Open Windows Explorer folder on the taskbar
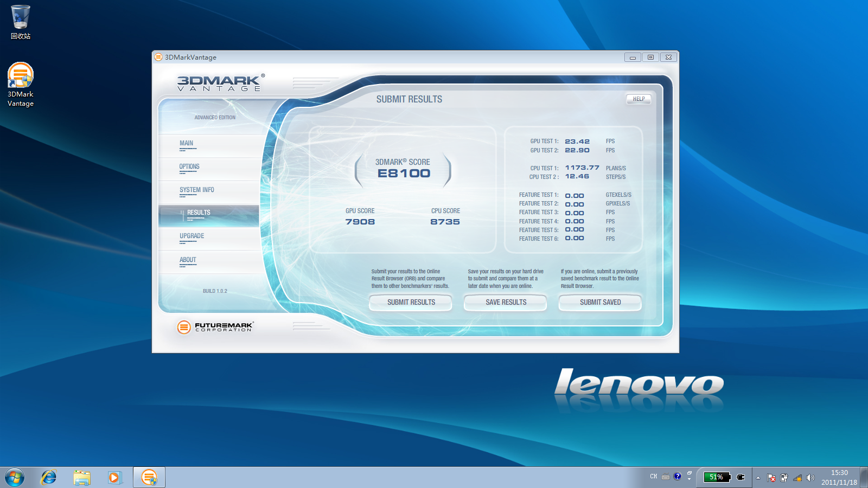 click(82, 478)
